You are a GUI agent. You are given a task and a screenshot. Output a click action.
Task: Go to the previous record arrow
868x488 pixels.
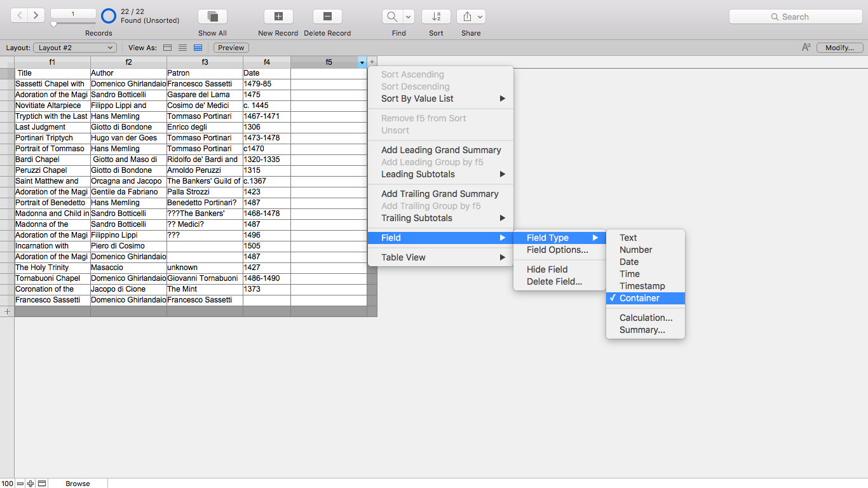pyautogui.click(x=19, y=15)
